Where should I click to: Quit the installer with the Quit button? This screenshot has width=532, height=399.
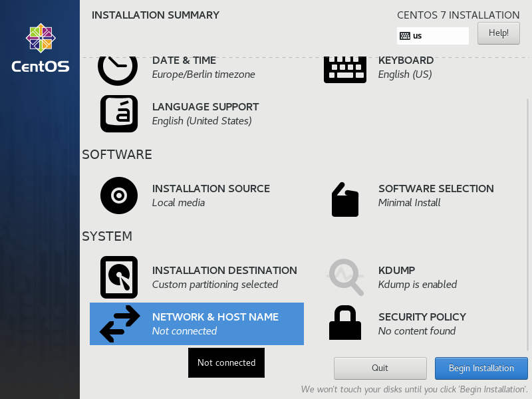[380, 368]
